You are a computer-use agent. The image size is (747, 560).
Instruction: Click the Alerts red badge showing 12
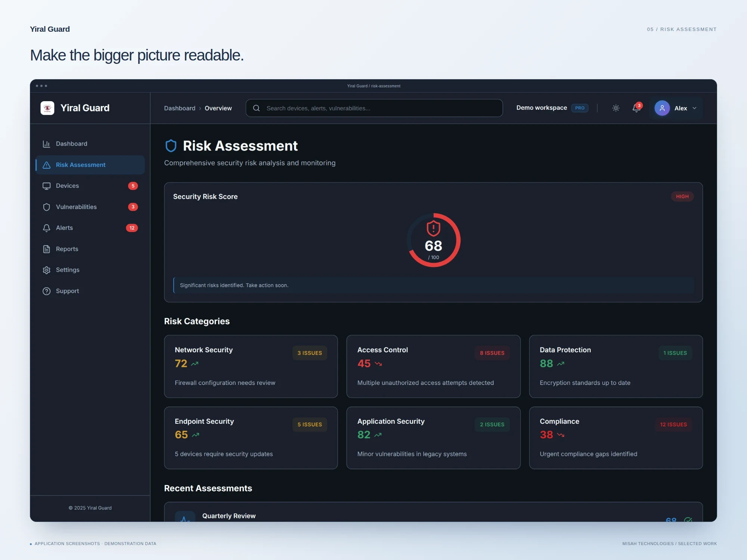click(132, 228)
